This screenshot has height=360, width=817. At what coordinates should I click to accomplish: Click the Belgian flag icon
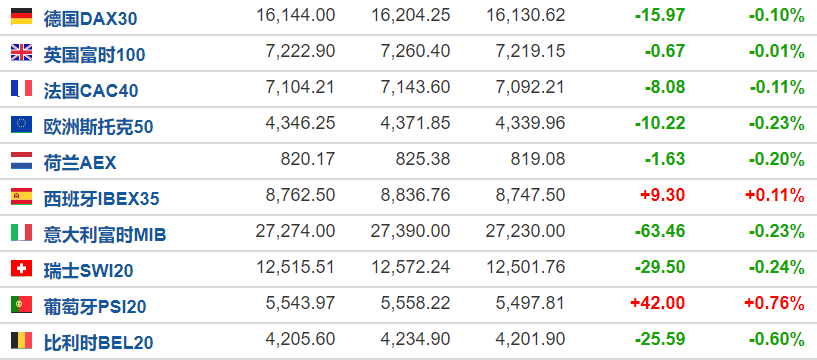pos(21,340)
